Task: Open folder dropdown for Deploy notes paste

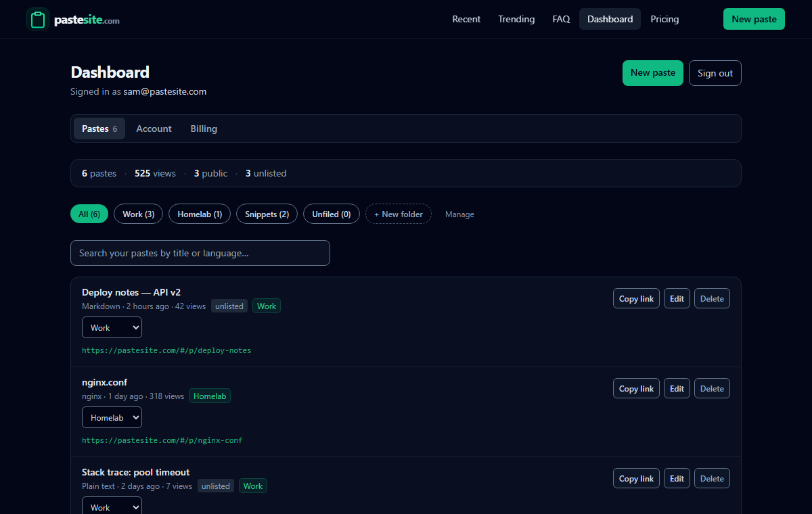Action: pos(112,327)
